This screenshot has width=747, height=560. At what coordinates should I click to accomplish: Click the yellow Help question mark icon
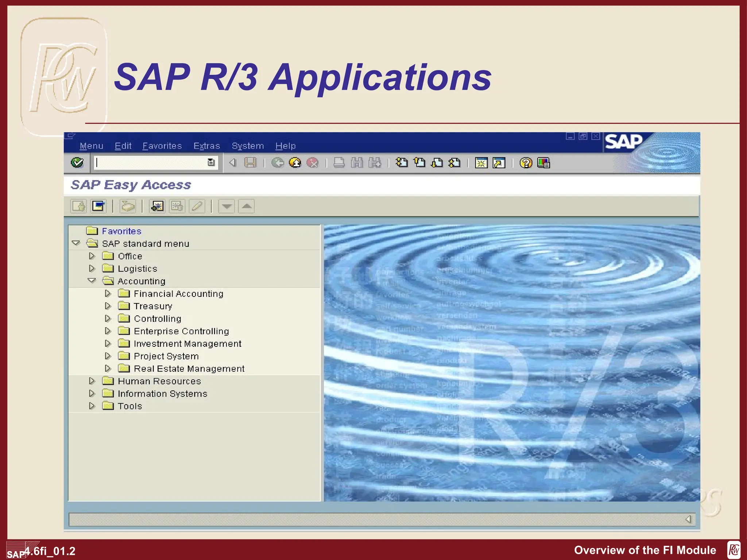526,163
